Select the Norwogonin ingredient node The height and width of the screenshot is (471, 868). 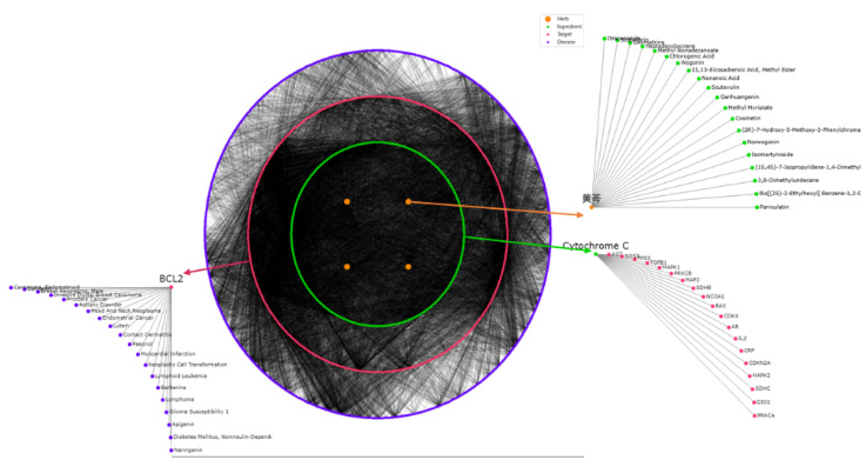[744, 142]
